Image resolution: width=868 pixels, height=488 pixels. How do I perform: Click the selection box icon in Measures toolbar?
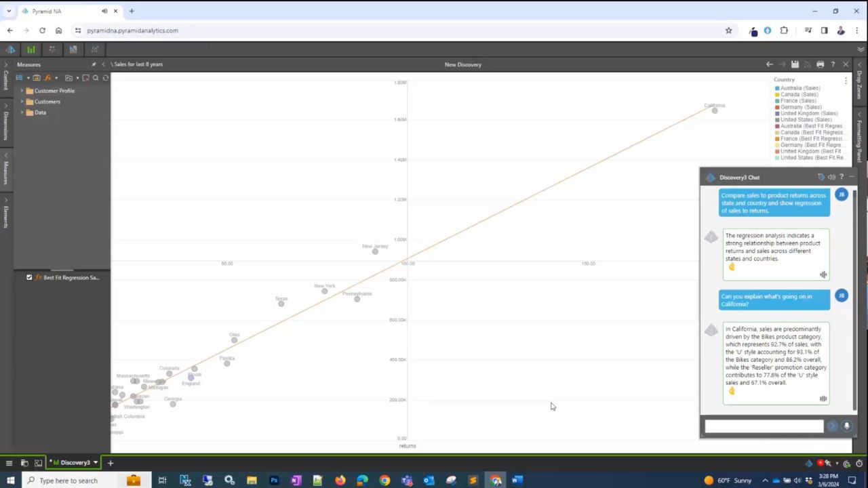click(x=85, y=78)
